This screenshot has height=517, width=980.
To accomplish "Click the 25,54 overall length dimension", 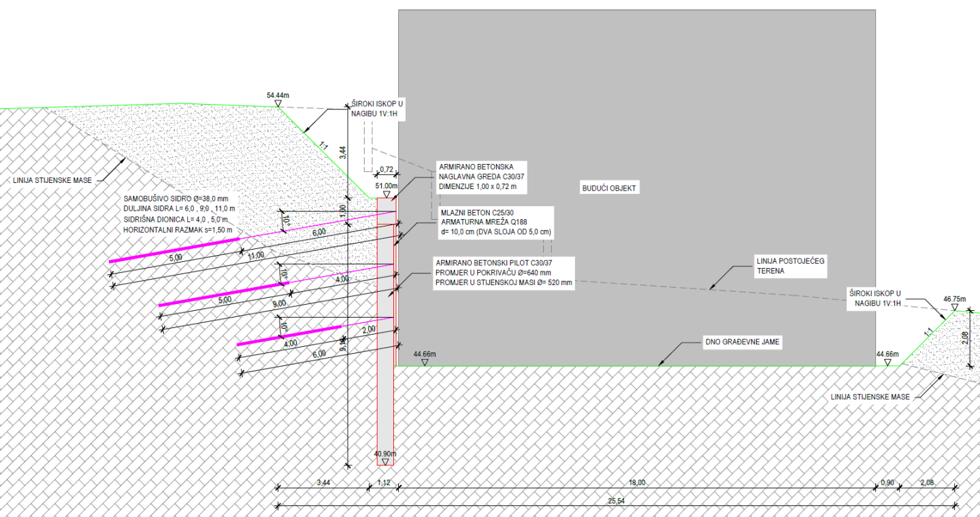I will (x=617, y=500).
